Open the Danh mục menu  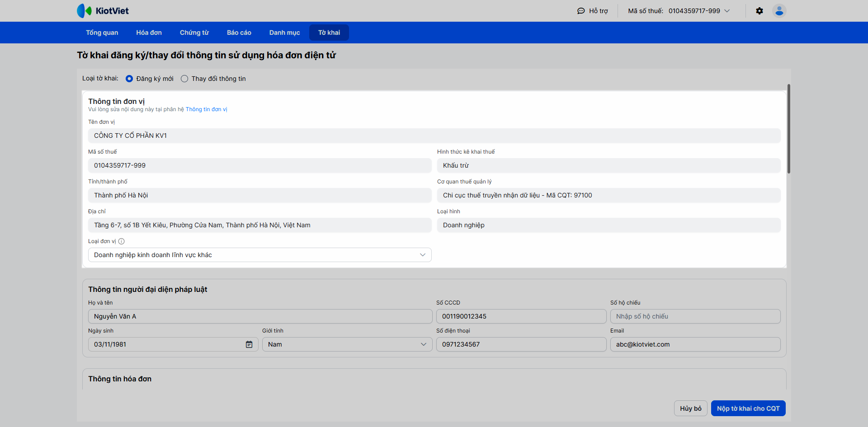tap(285, 33)
